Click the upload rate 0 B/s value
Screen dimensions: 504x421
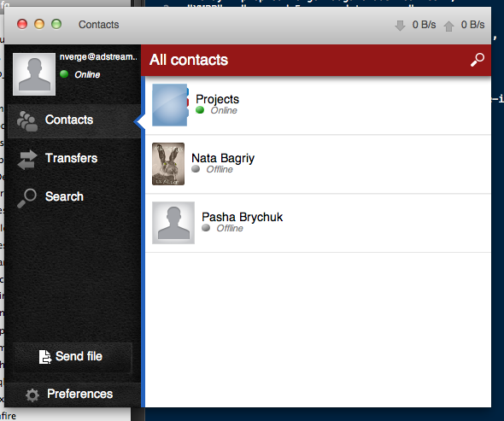tap(472, 25)
